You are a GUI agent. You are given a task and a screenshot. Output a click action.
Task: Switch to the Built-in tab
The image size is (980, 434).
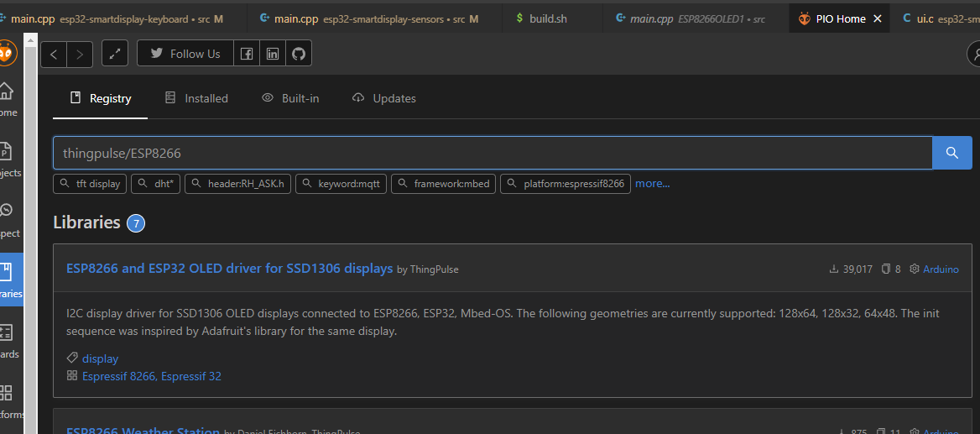(x=290, y=98)
